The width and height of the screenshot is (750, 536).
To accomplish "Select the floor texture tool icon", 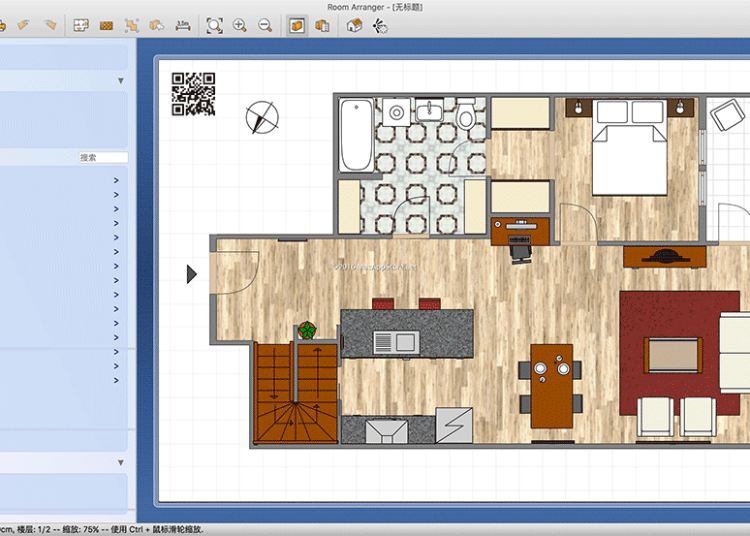I will (x=105, y=25).
